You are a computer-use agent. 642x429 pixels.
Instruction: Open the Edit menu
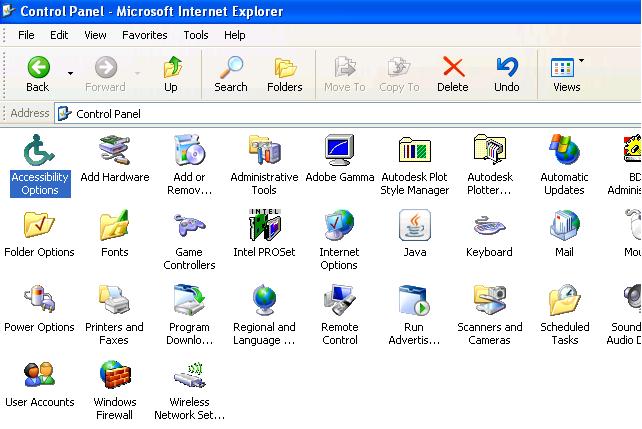[59, 35]
